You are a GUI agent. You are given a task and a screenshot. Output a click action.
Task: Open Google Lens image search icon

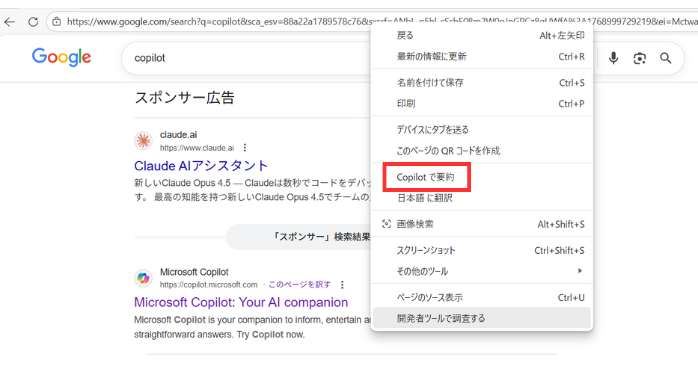640,58
